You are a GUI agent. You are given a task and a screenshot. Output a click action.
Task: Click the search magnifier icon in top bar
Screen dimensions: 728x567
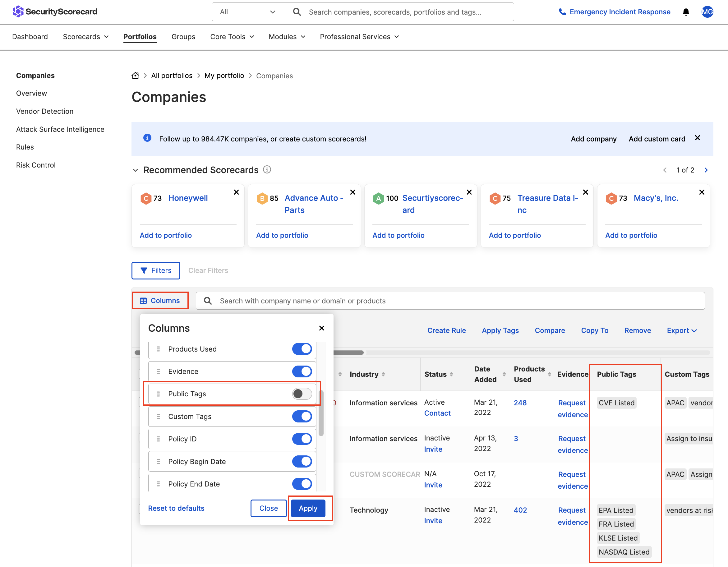(x=297, y=12)
